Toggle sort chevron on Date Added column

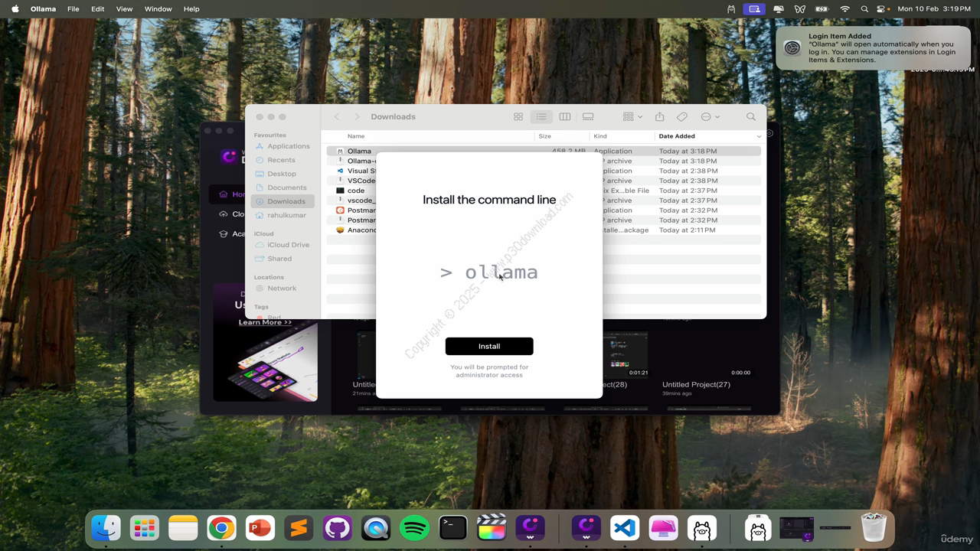[759, 136]
